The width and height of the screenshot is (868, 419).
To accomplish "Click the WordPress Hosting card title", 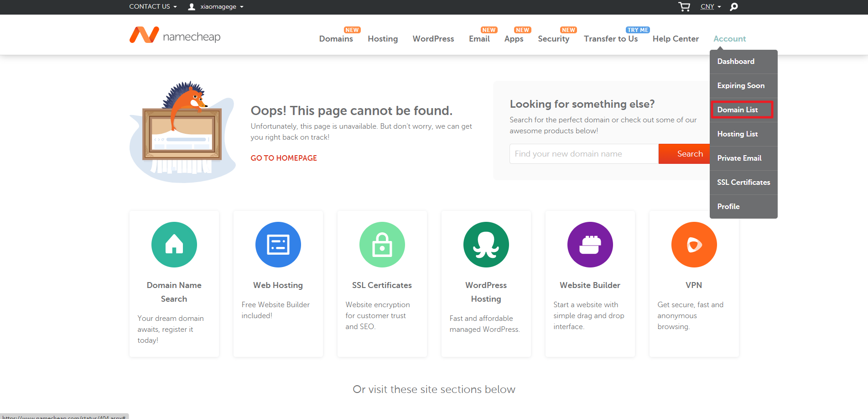I will 486,292.
